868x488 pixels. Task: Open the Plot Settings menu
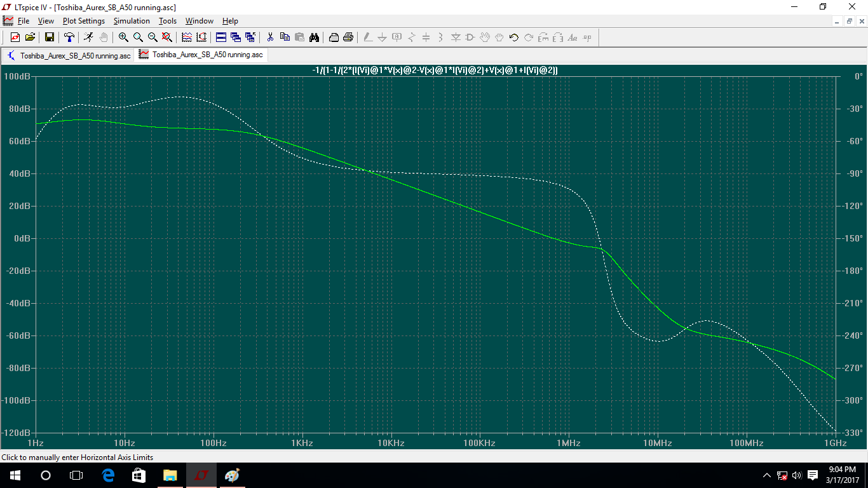click(84, 21)
